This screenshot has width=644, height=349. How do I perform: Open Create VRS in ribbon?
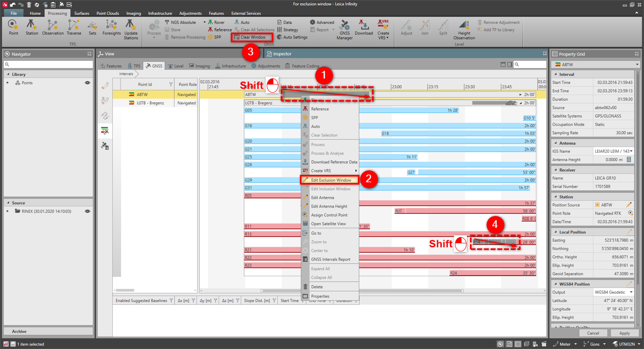383,30
